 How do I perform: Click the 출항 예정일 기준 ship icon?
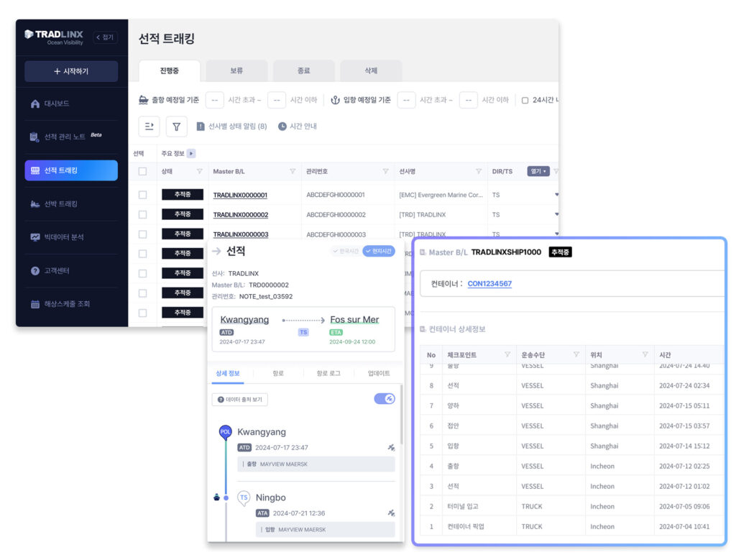click(144, 100)
